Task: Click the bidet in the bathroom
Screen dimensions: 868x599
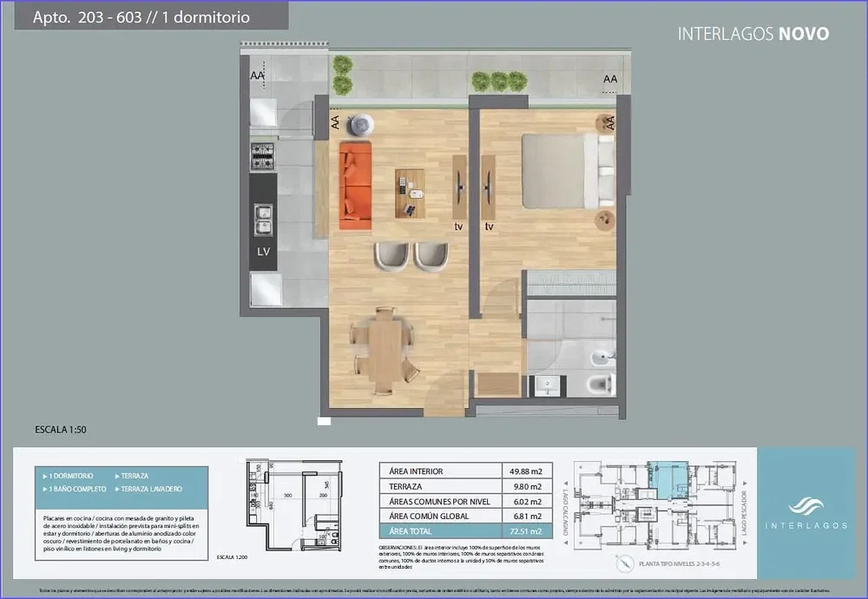Action: [603, 359]
